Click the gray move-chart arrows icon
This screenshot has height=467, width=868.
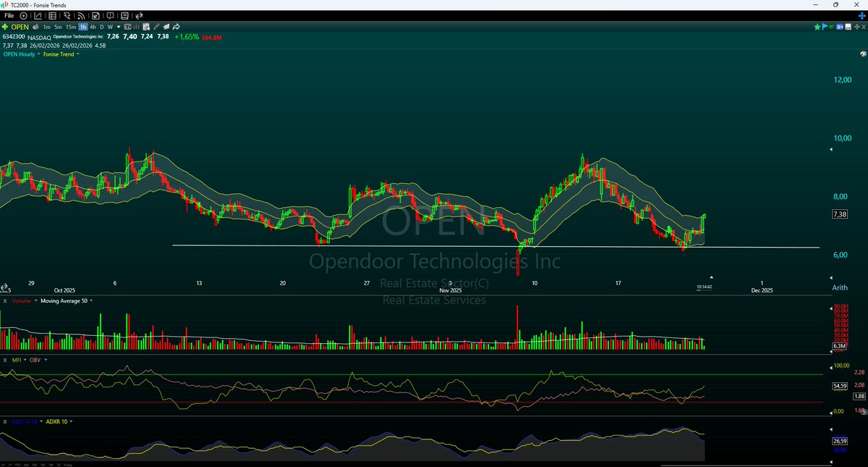coord(857,27)
